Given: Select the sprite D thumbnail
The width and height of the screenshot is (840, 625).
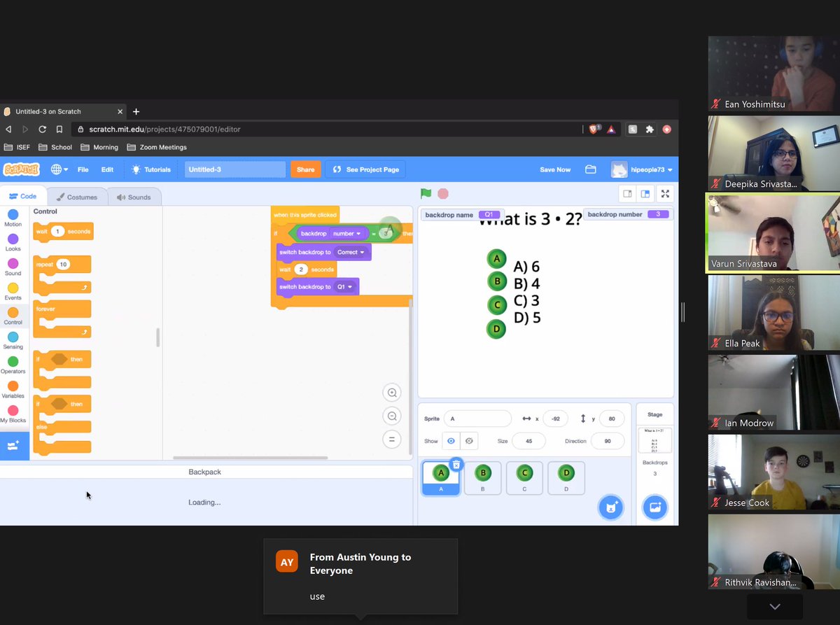Looking at the screenshot, I should click(566, 477).
